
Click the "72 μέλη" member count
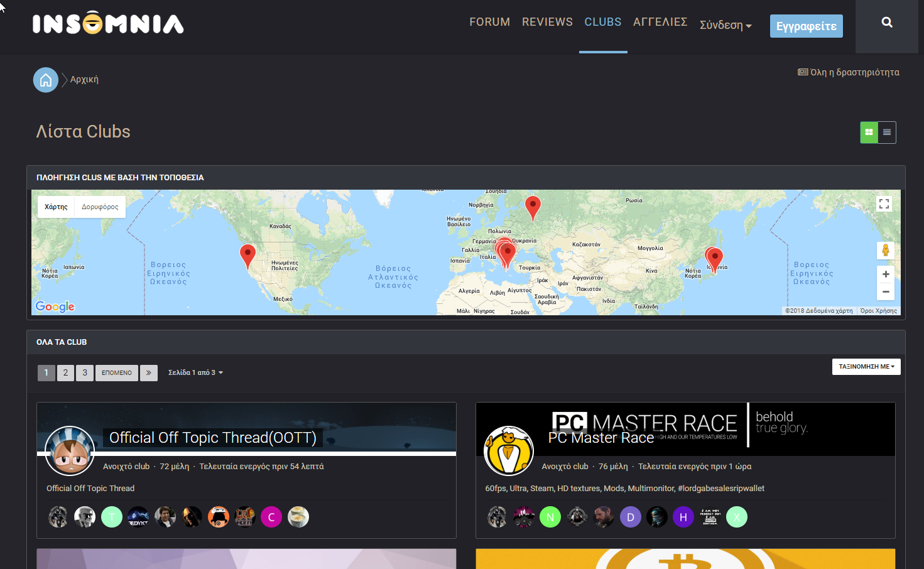point(174,467)
